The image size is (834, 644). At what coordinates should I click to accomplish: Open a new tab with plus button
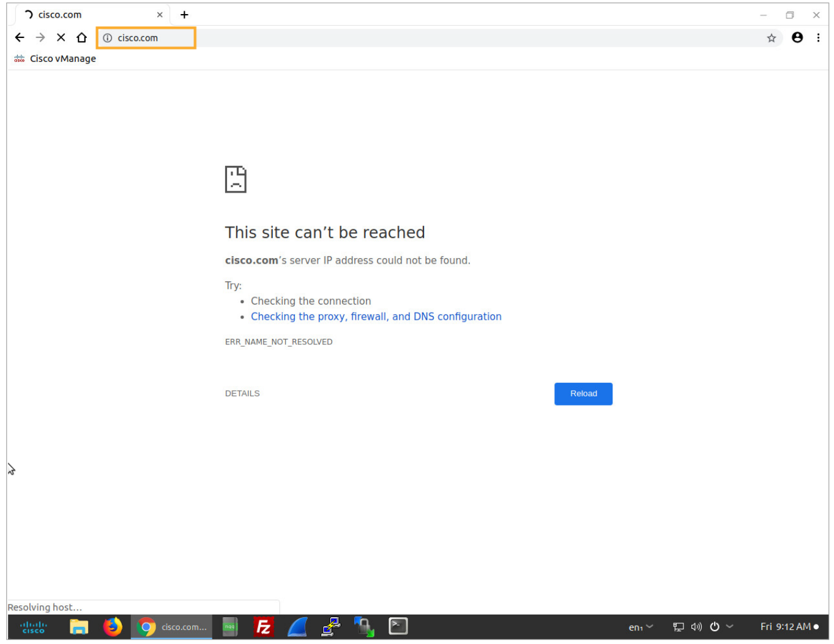click(x=184, y=15)
